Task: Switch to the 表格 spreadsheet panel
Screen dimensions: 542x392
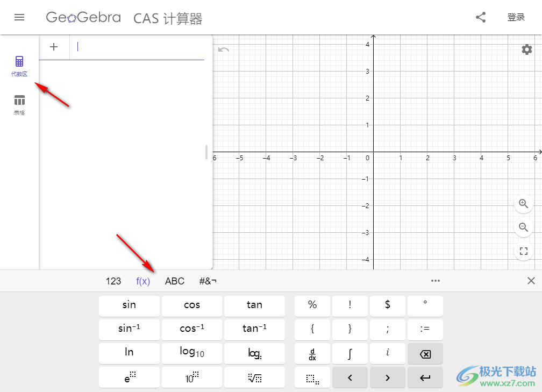Action: [19, 103]
